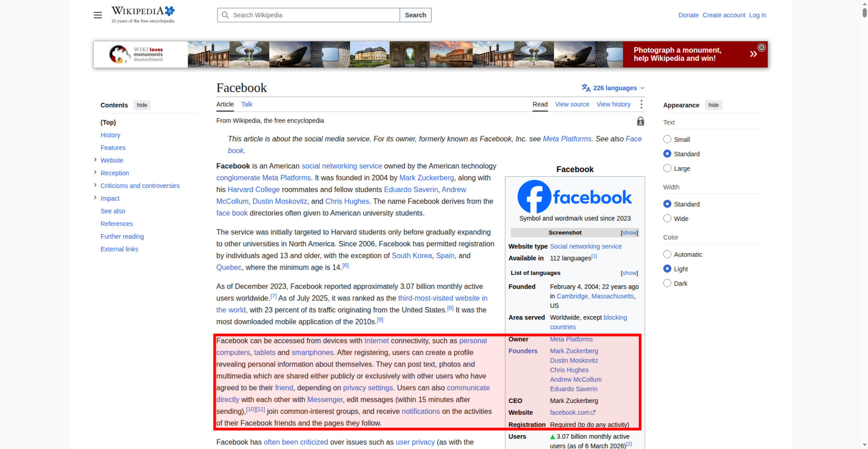Viewport: 868px width, 449px height.
Task: Open the hamburger main menu icon
Action: [x=98, y=15]
